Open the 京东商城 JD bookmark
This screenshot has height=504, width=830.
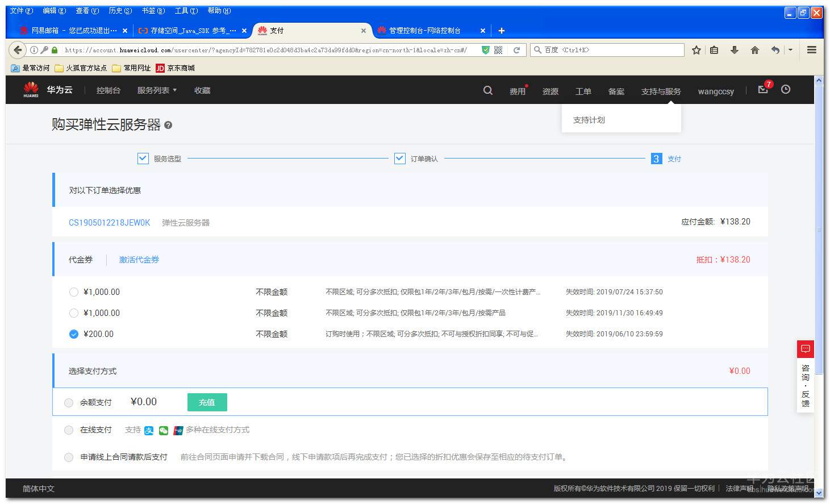175,68
